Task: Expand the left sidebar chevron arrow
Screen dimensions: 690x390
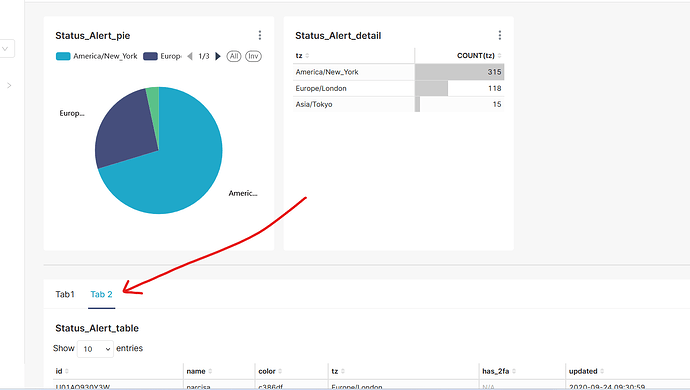Action: point(9,85)
